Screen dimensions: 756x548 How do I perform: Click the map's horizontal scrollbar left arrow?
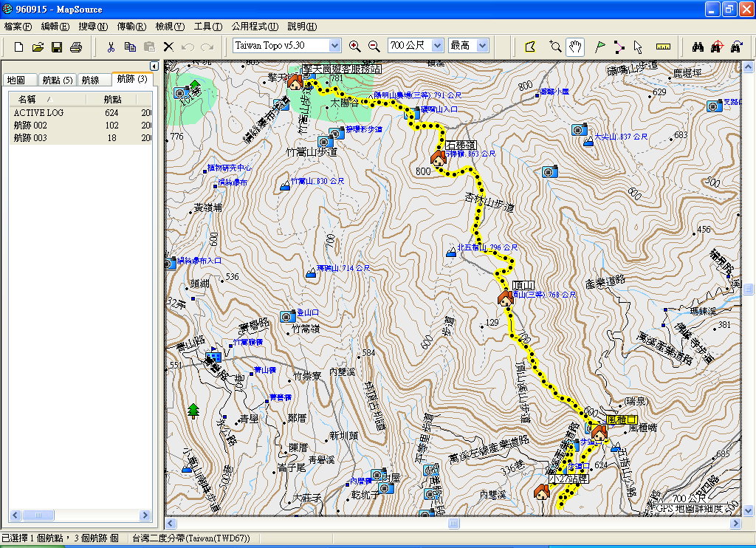(x=171, y=524)
